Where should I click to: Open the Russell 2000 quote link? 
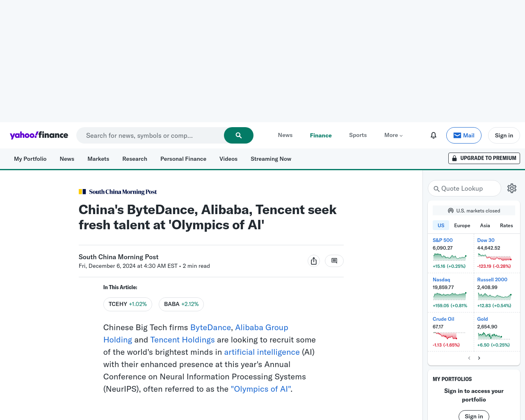tap(492, 280)
